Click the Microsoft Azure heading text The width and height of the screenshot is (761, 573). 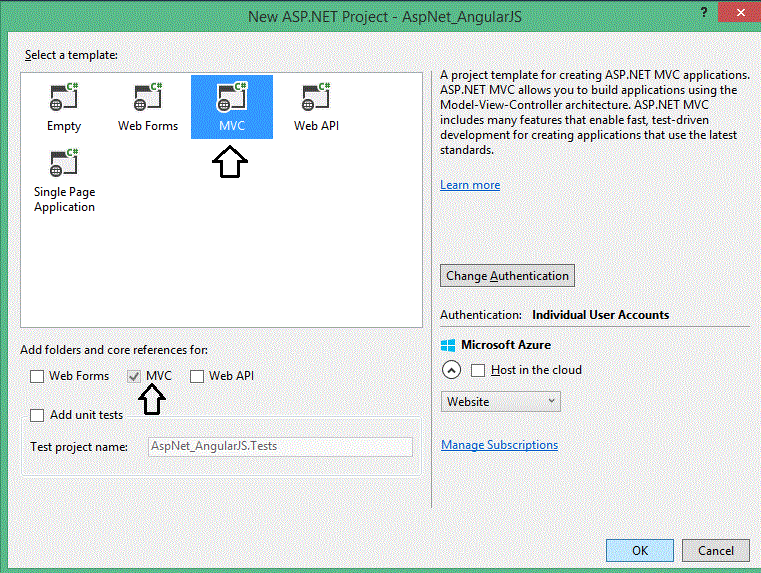pyautogui.click(x=506, y=345)
